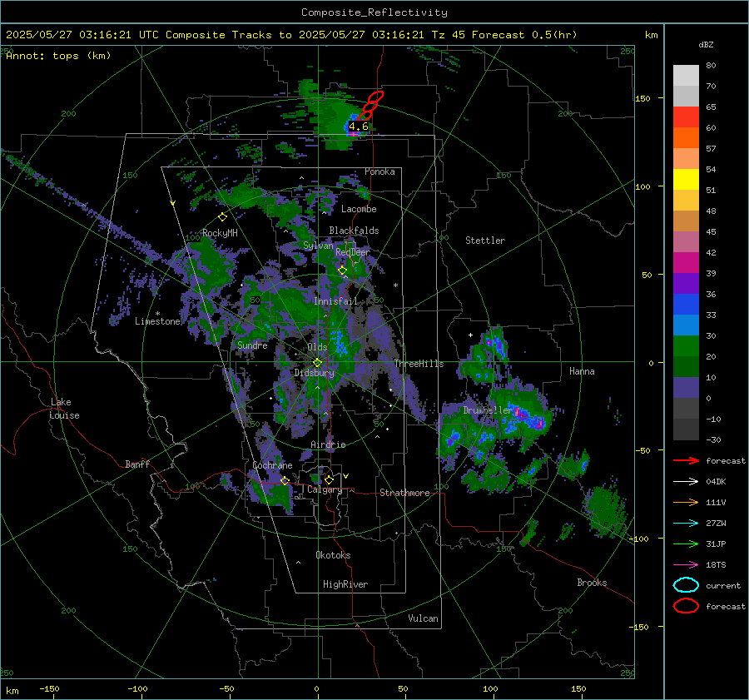The width and height of the screenshot is (749, 700).
Task: Click the dBZ scale heading
Action: (706, 45)
